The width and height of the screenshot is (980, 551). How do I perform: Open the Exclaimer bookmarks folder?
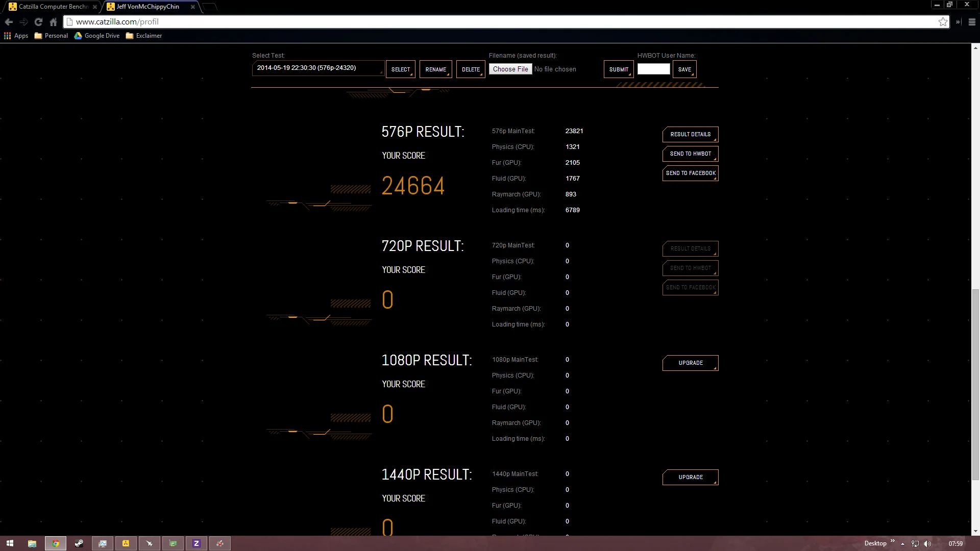click(x=144, y=36)
